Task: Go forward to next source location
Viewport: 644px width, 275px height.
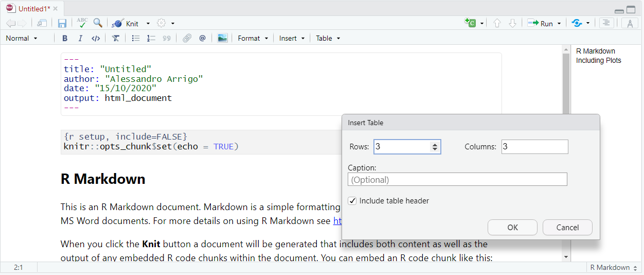Action: 22,23
